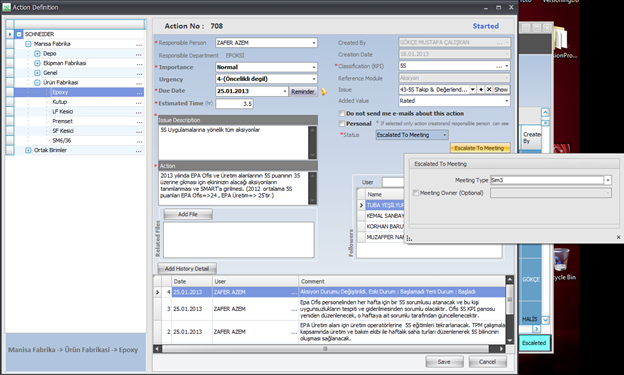Click the Add File button
Screen dimensions: 624x375
click(x=188, y=214)
